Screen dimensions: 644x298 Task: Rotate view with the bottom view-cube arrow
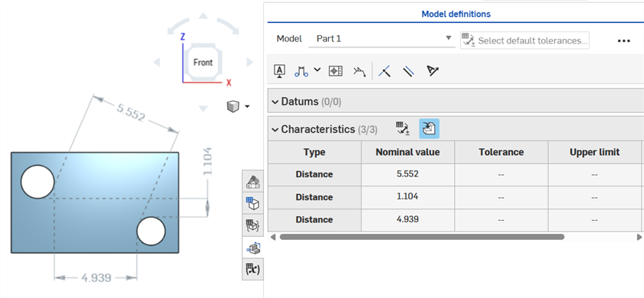(203, 109)
